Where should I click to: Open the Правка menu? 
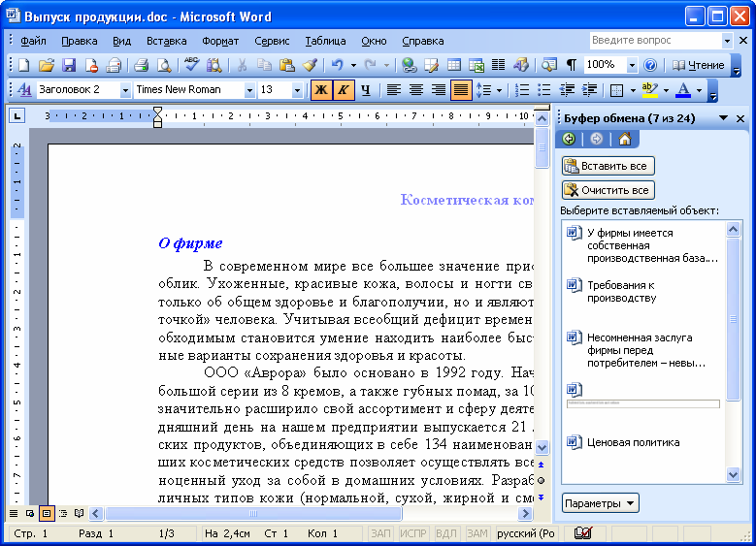(x=79, y=41)
